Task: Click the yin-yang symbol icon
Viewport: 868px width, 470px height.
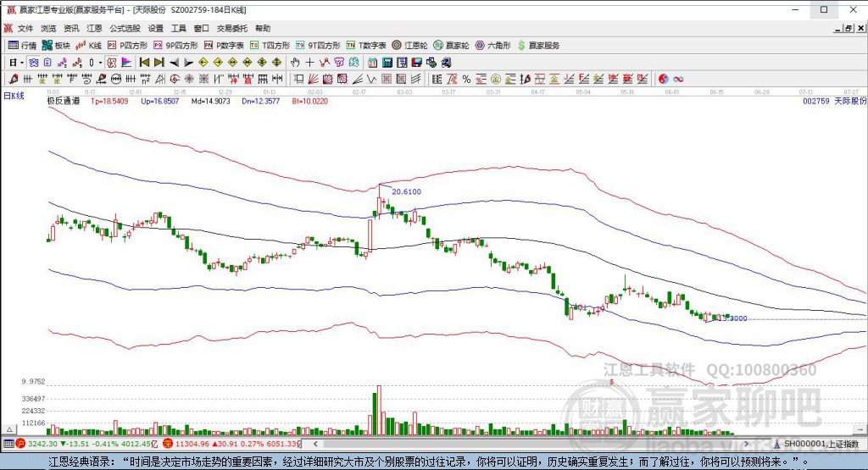Action: (663, 79)
